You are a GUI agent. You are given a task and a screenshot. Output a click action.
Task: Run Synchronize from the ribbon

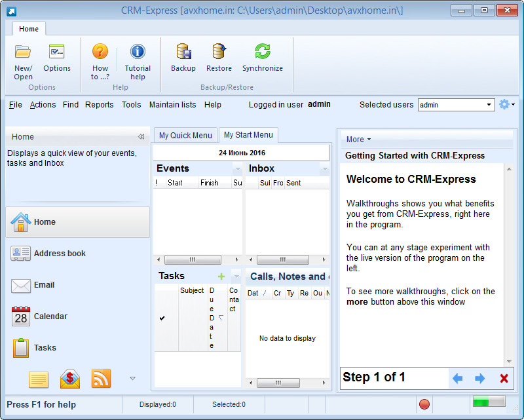click(x=263, y=52)
